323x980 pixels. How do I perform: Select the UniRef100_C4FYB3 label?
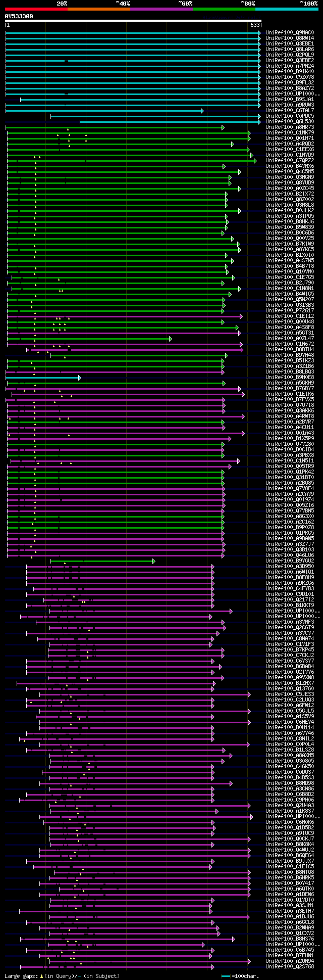click(290, 589)
